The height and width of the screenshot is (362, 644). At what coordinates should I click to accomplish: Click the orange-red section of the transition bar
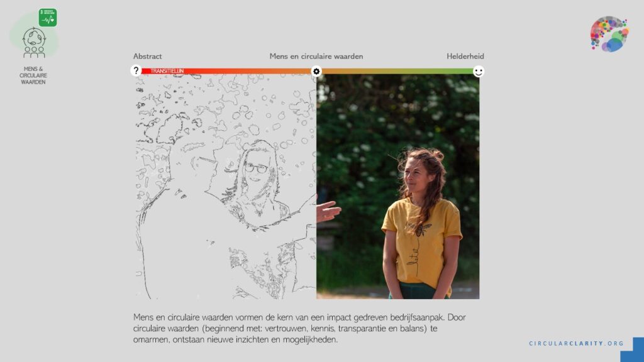click(x=252, y=71)
